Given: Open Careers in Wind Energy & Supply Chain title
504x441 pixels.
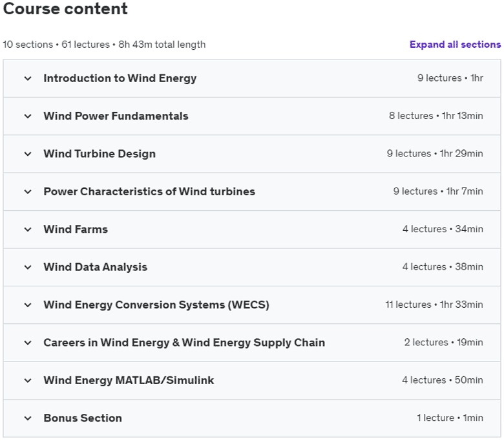Looking at the screenshot, I should tap(184, 343).
